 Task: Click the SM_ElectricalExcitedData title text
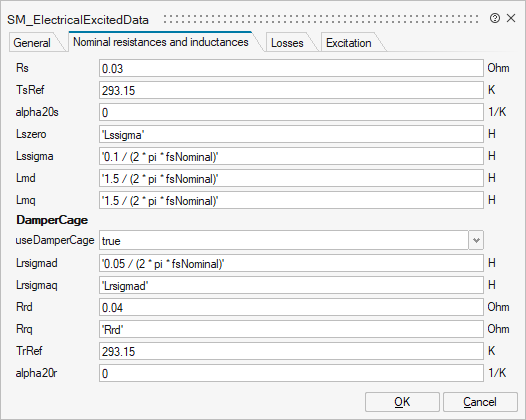pos(78,20)
